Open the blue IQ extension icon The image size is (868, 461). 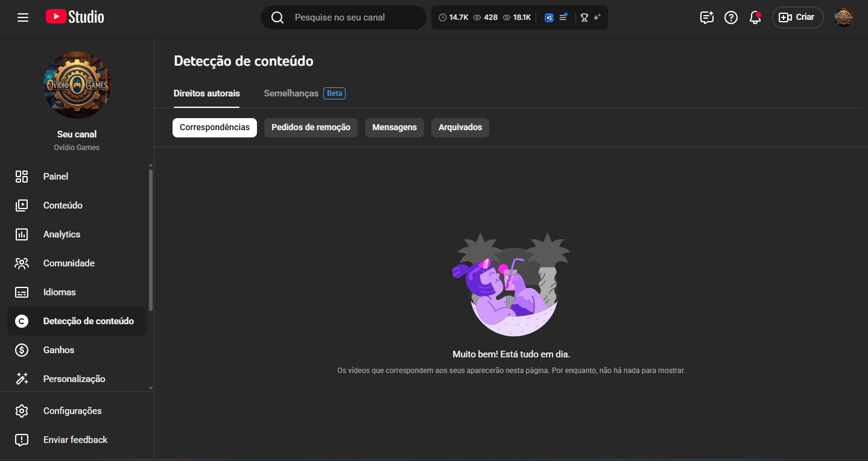click(x=549, y=17)
